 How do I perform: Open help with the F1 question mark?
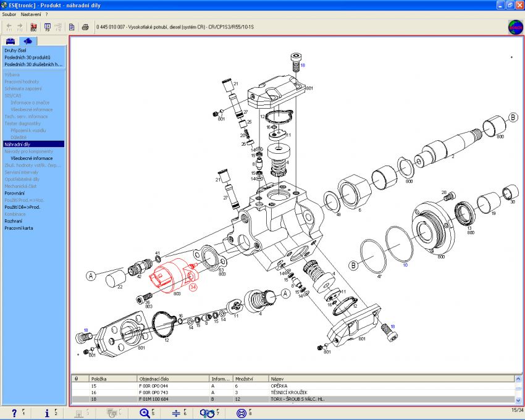point(14,413)
